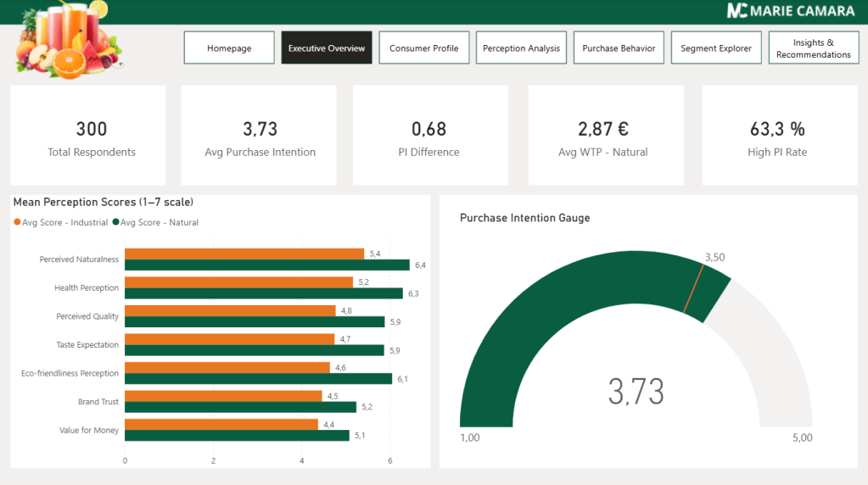This screenshot has width=868, height=485.
Task: Select the High PI Rate card
Action: coord(777,136)
